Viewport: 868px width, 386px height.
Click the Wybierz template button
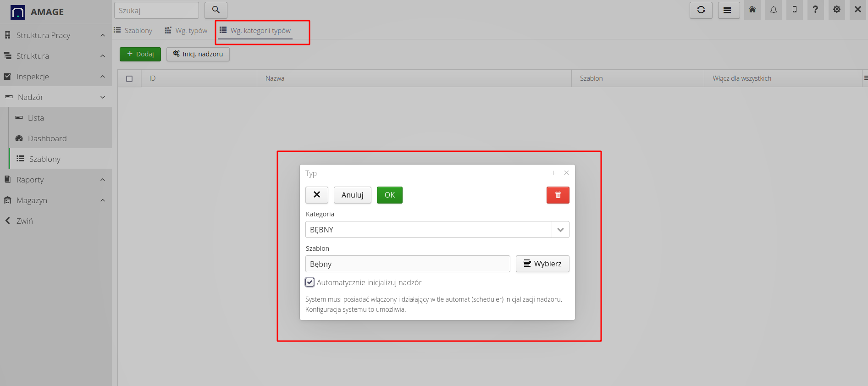coord(542,264)
